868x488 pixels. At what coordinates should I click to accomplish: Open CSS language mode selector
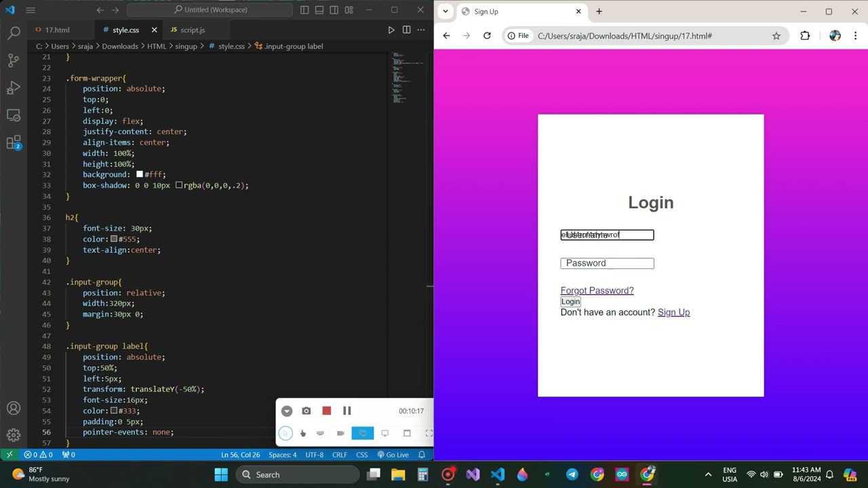[362, 455]
